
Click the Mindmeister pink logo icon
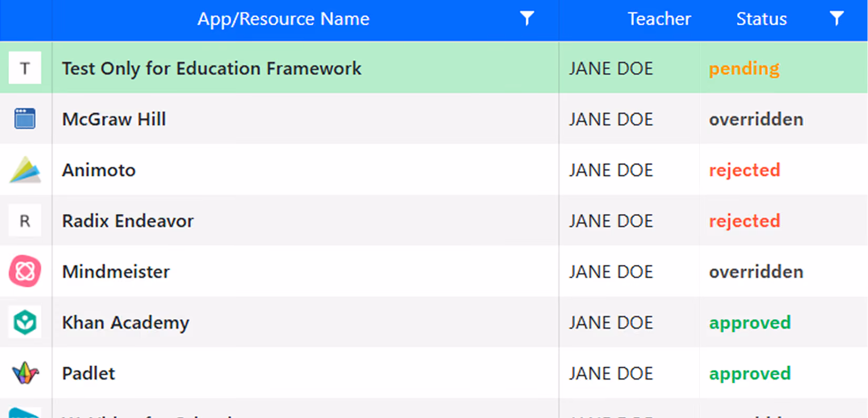25,271
